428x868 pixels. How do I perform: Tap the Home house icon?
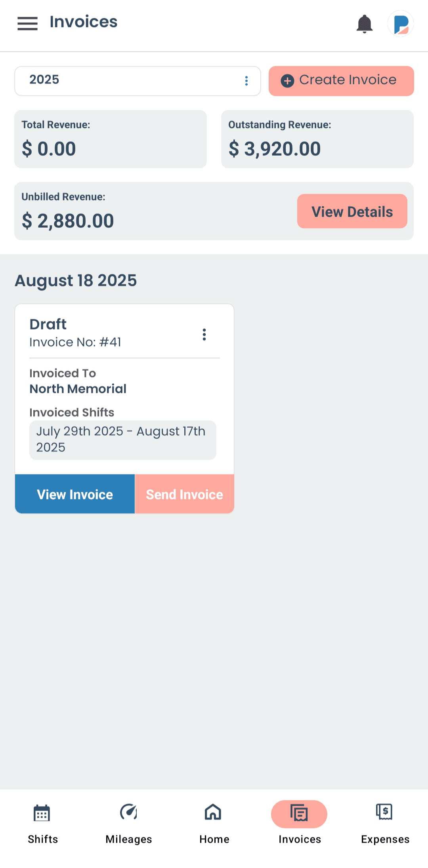pos(213,812)
